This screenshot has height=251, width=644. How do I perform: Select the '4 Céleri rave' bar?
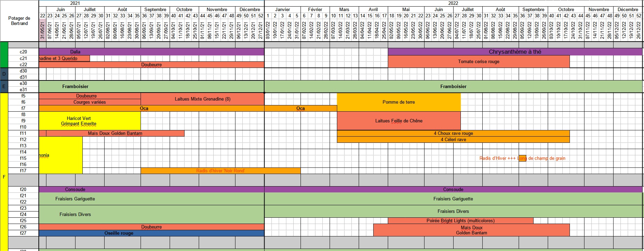453,140
